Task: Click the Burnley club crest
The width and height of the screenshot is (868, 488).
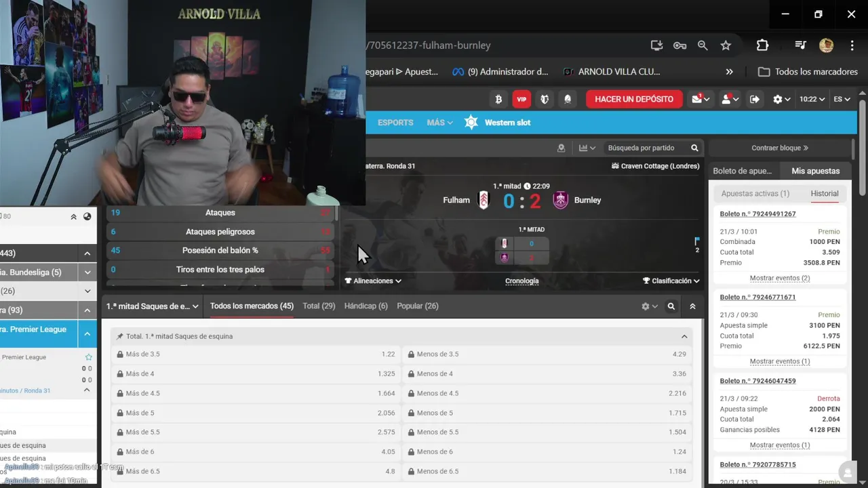Action: [560, 200]
